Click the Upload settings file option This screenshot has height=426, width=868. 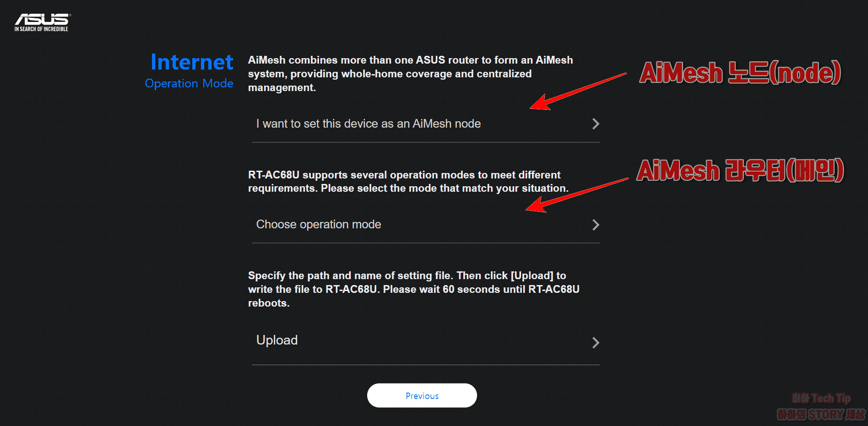coord(277,340)
